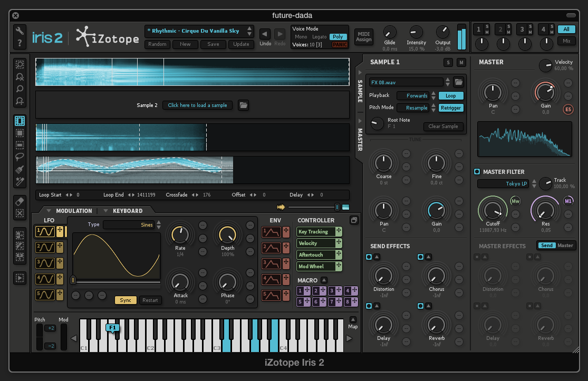Open Pitch Mode Resample dropdown
This screenshot has height=381, width=588.
[433, 108]
